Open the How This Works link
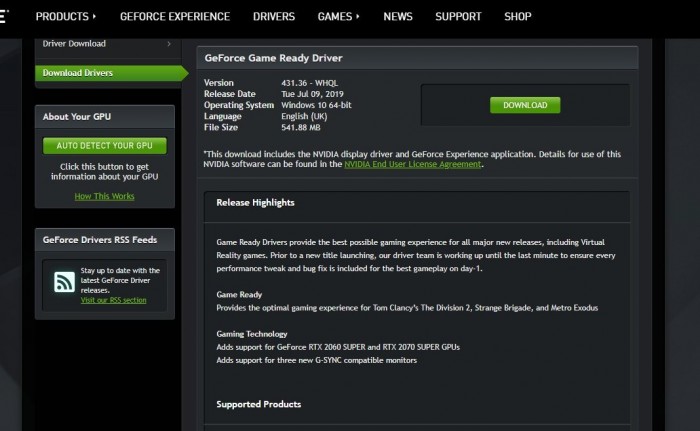Image resolution: width=700 pixels, height=431 pixels. coord(104,196)
